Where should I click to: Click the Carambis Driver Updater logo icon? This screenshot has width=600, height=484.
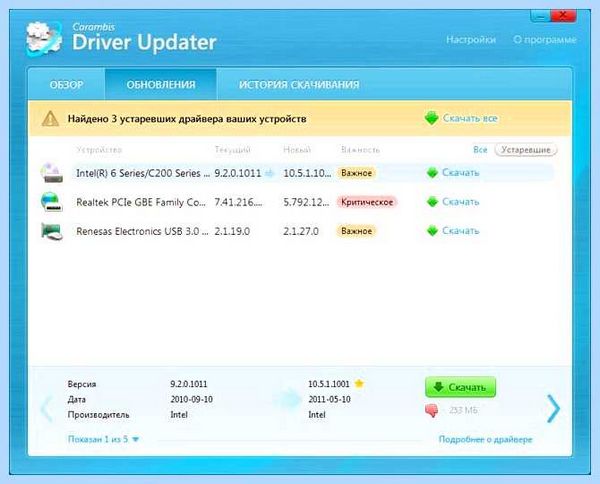point(44,38)
